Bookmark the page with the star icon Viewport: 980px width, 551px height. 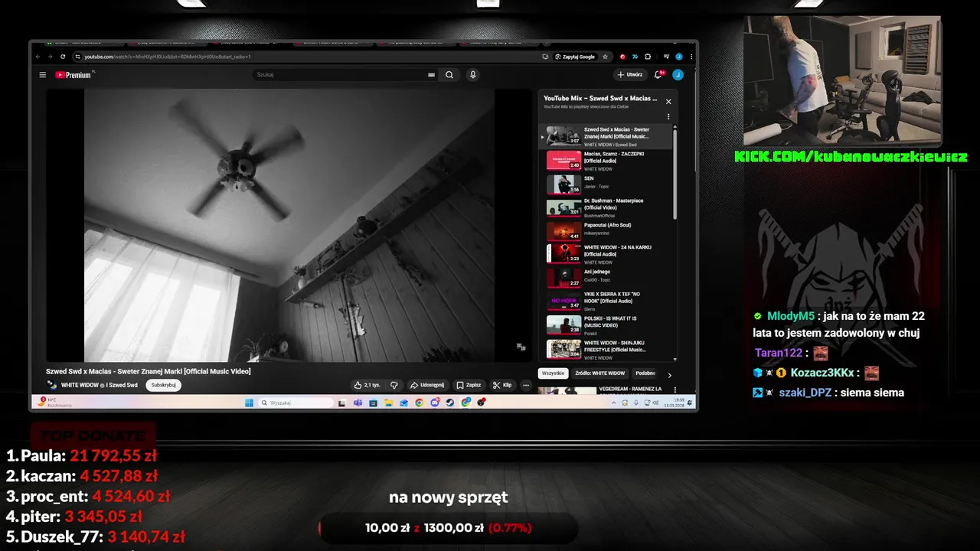click(605, 57)
